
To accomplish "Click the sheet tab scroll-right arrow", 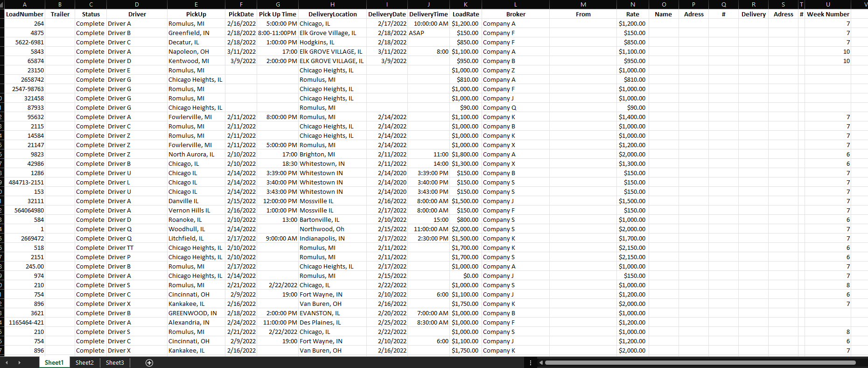I will (19, 363).
